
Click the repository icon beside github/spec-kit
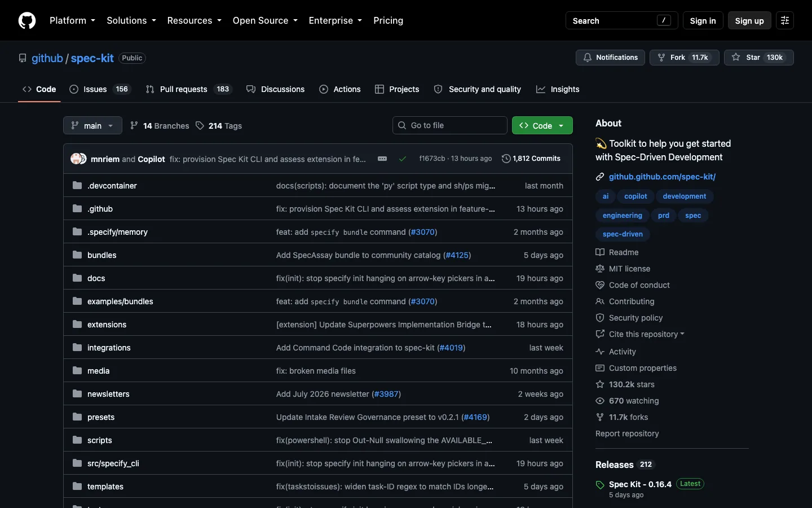23,58
